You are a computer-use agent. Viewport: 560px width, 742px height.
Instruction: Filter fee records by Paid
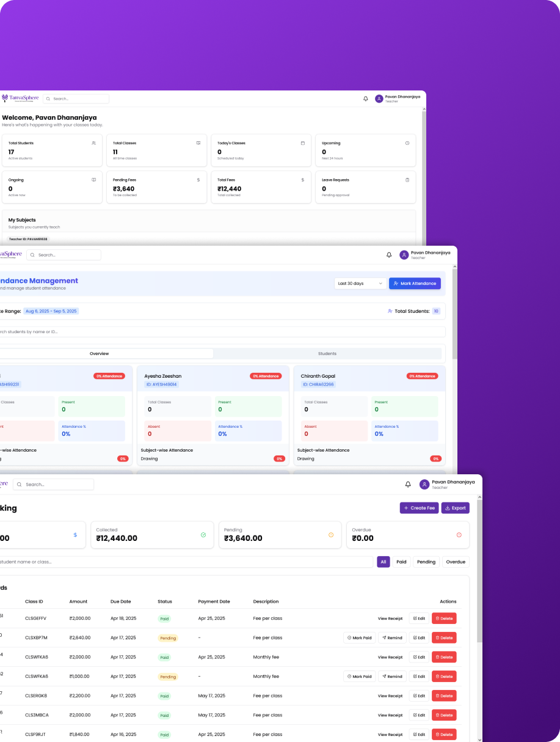pyautogui.click(x=401, y=562)
